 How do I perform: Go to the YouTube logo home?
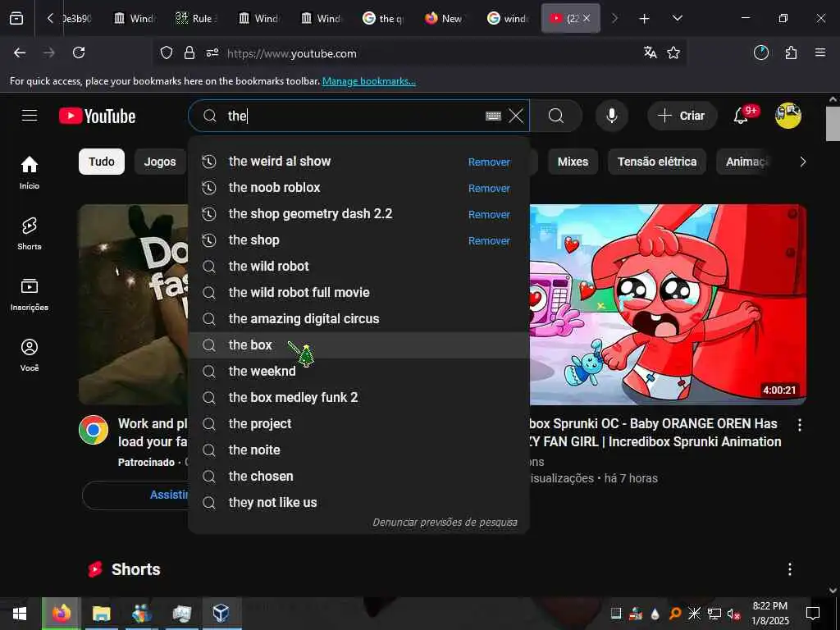[x=97, y=116]
